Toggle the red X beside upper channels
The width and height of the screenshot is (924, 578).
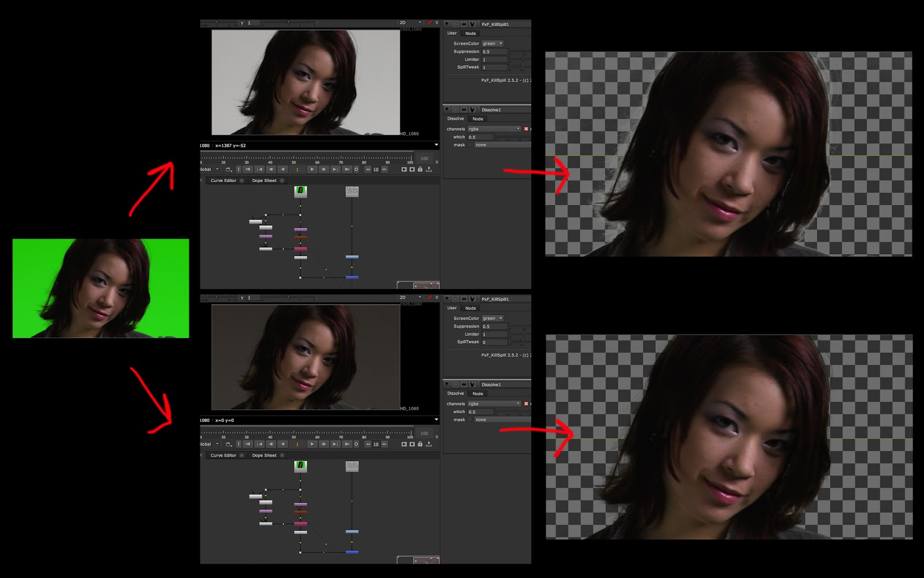(x=526, y=129)
